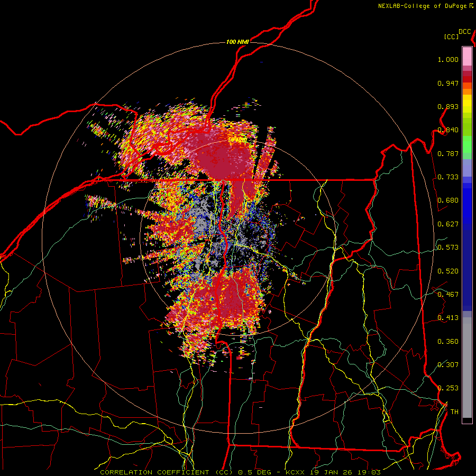Select the 0.307 legend value
The width and height of the screenshot is (476, 476).
[448, 365]
